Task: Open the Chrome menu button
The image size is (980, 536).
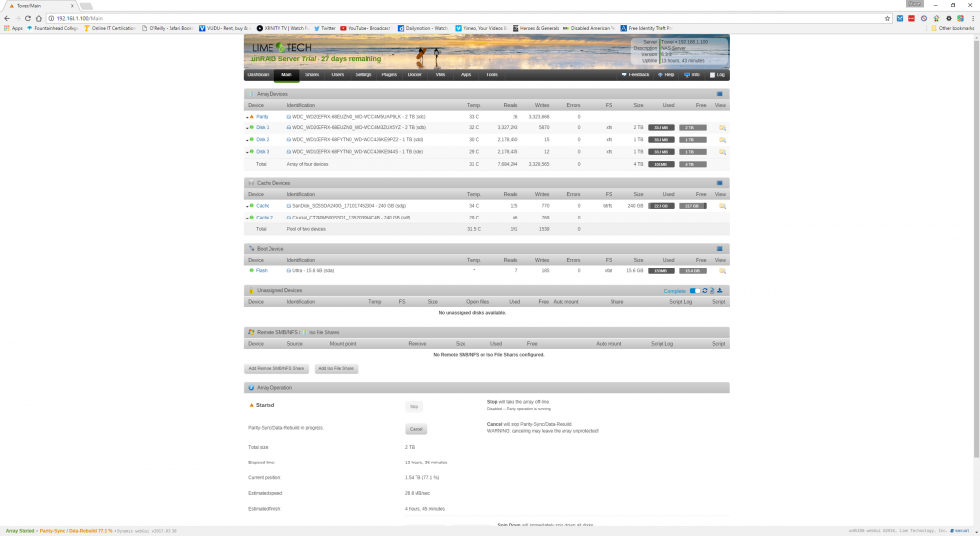Action: coord(973,18)
